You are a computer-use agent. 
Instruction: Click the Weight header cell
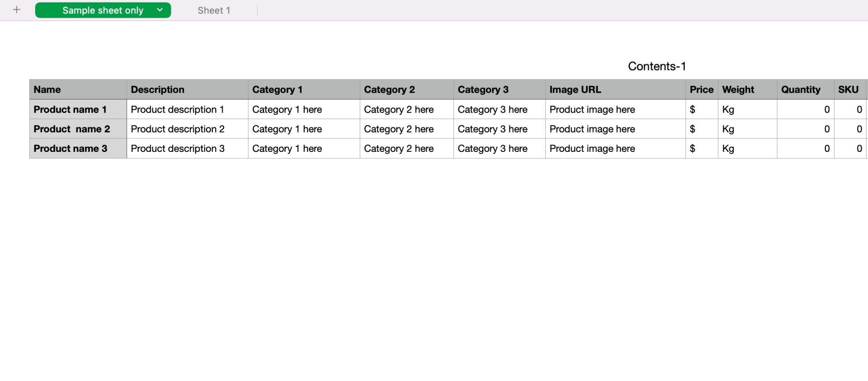[x=747, y=89]
